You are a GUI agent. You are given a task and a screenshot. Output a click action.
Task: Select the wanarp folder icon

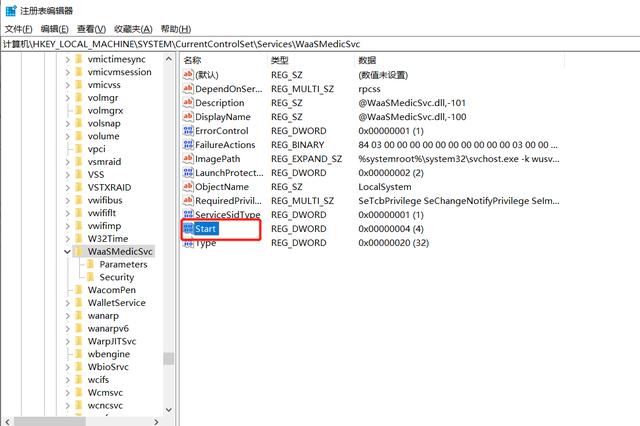coord(79,315)
